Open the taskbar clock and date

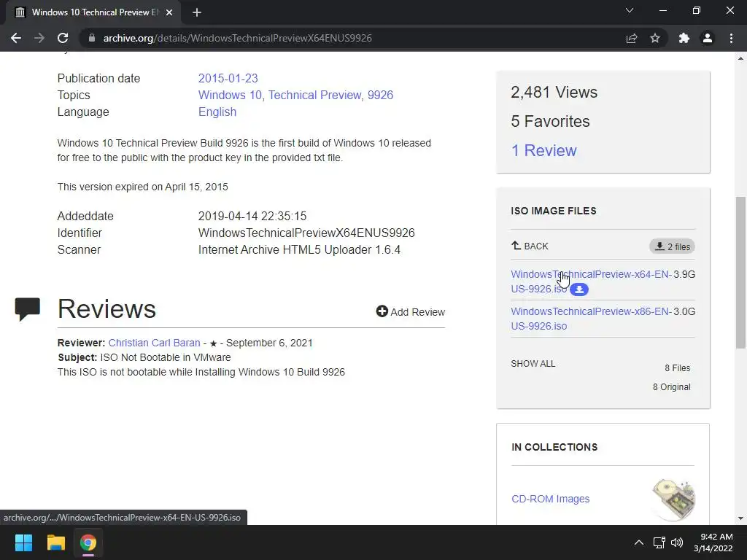[x=713, y=542]
